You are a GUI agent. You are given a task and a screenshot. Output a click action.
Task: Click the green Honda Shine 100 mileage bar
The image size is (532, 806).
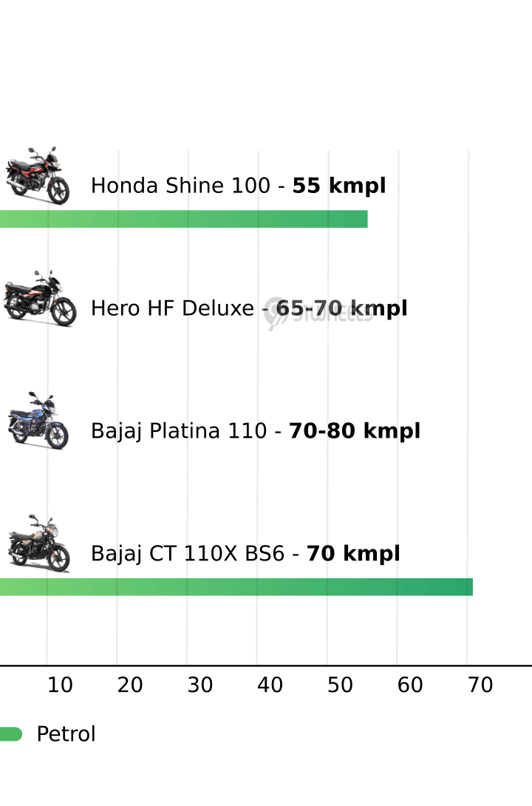pos(183,219)
